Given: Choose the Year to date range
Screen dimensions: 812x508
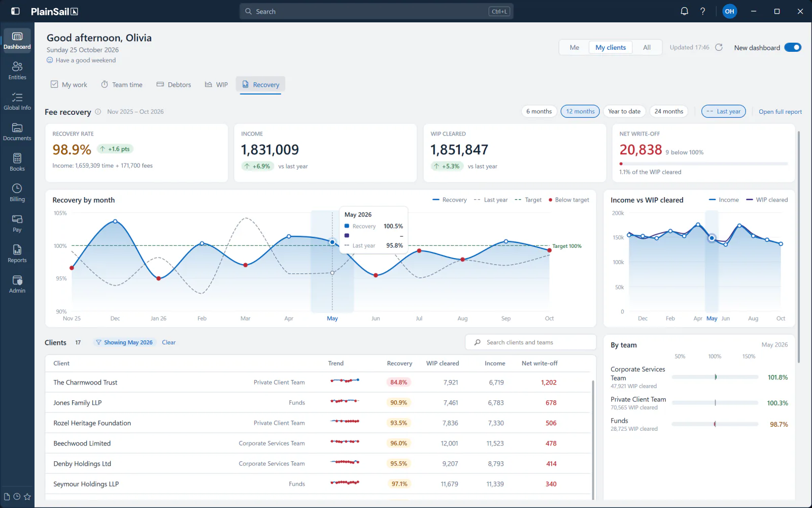Looking at the screenshot, I should [624, 111].
